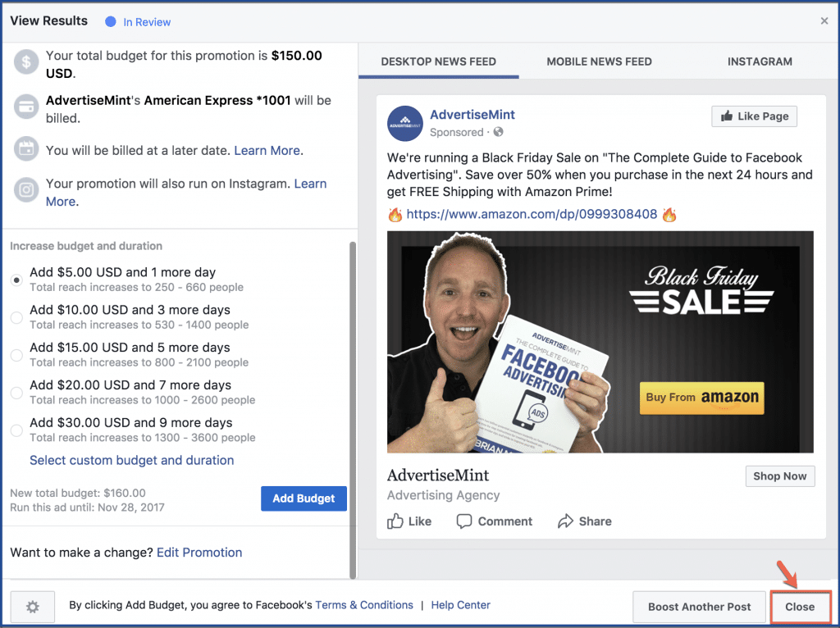Select Add $10.00 USD and 3 more days
Viewport: 840px width, 628px height.
16,317
